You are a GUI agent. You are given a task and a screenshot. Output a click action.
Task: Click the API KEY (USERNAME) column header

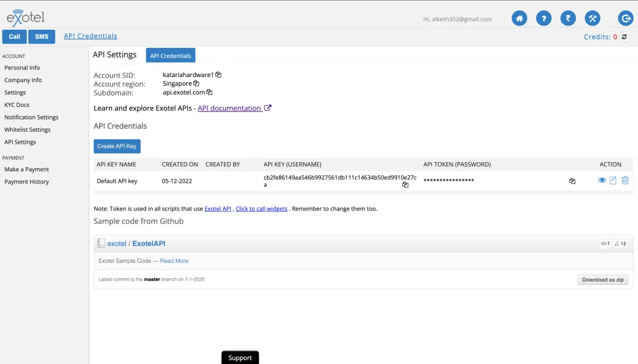click(293, 164)
